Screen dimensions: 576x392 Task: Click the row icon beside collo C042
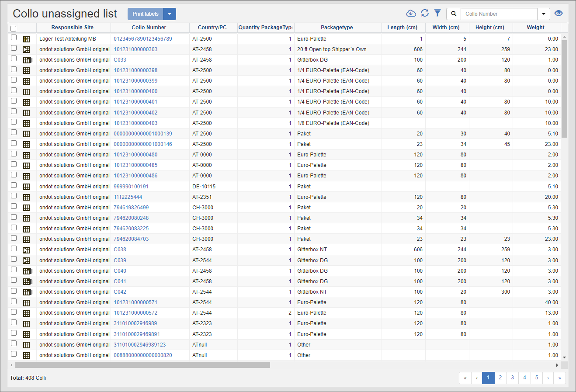click(x=28, y=292)
